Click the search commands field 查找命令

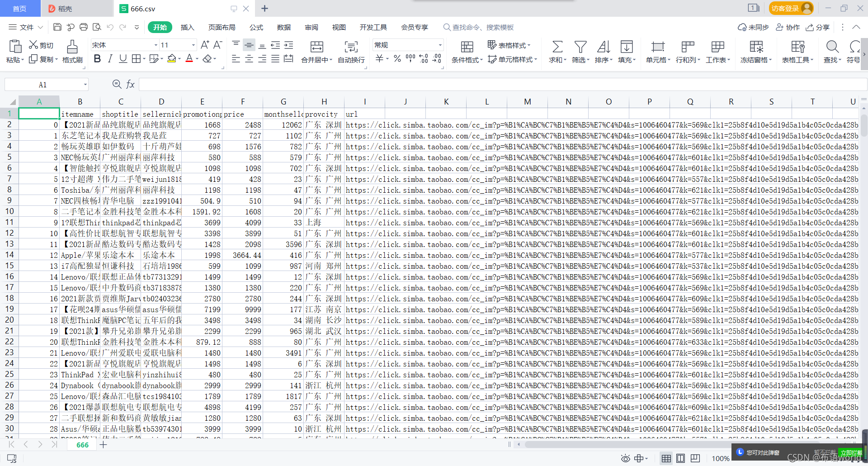coord(478,27)
